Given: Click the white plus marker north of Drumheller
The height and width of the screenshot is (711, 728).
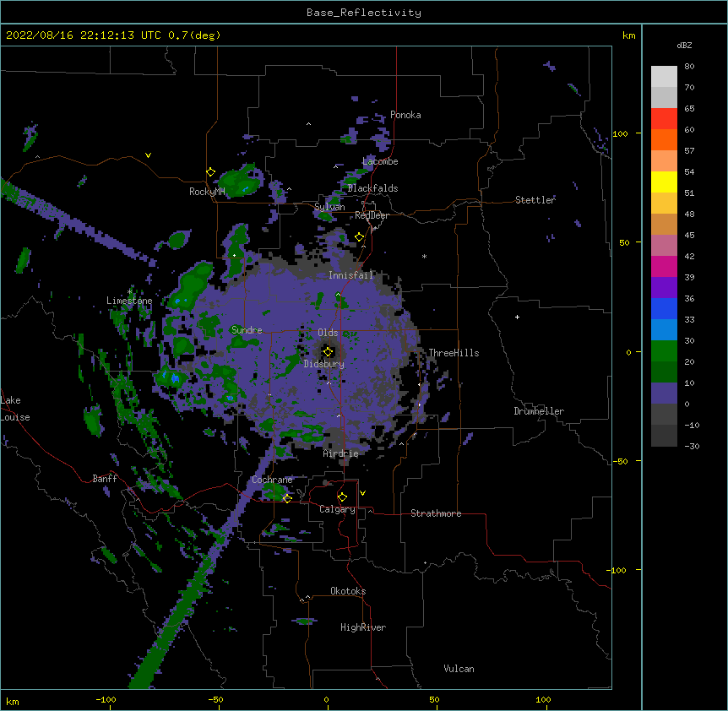Looking at the screenshot, I should coord(517,317).
